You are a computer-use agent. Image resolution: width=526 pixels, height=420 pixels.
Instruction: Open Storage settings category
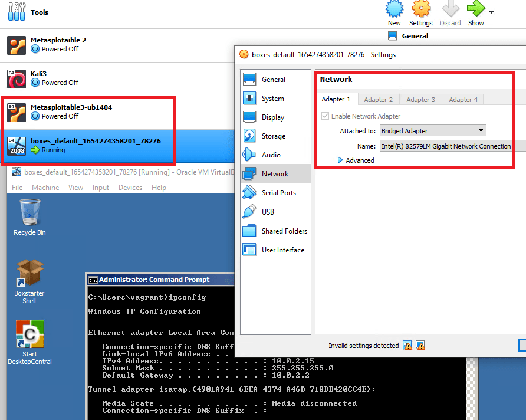pyautogui.click(x=276, y=136)
